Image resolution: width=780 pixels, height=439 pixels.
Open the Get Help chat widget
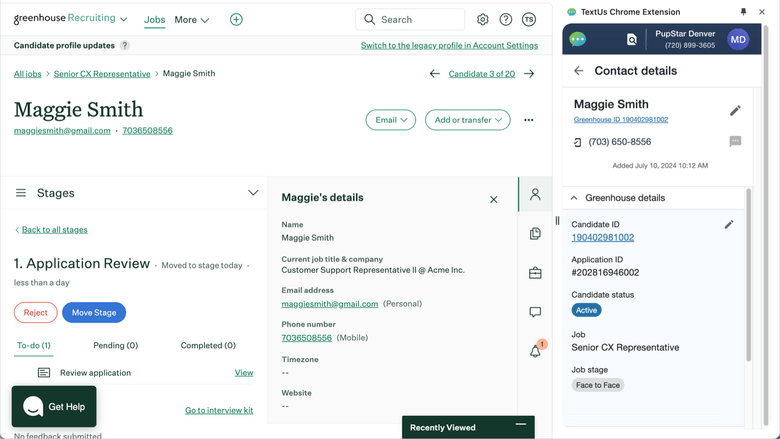(x=54, y=406)
